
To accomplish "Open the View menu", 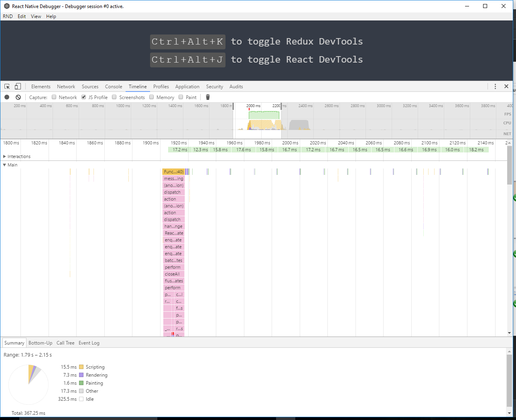I will click(x=36, y=16).
